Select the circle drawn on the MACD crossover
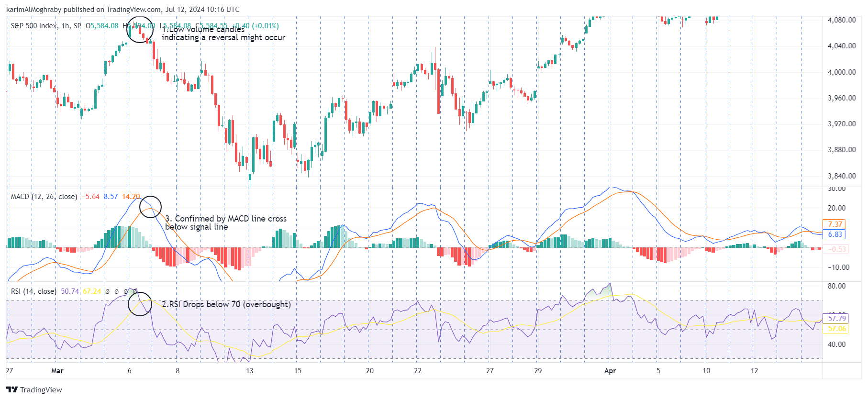The image size is (868, 400). point(151,207)
